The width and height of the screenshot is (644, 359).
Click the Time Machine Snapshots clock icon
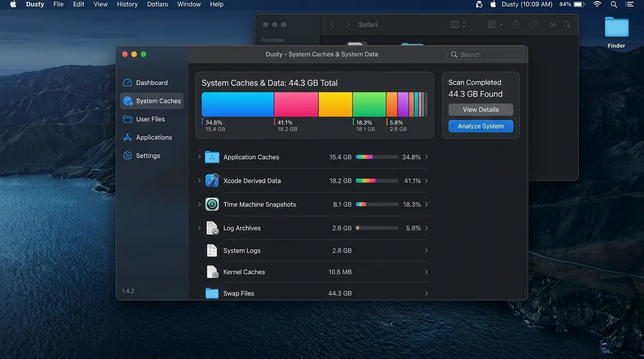[x=212, y=204]
